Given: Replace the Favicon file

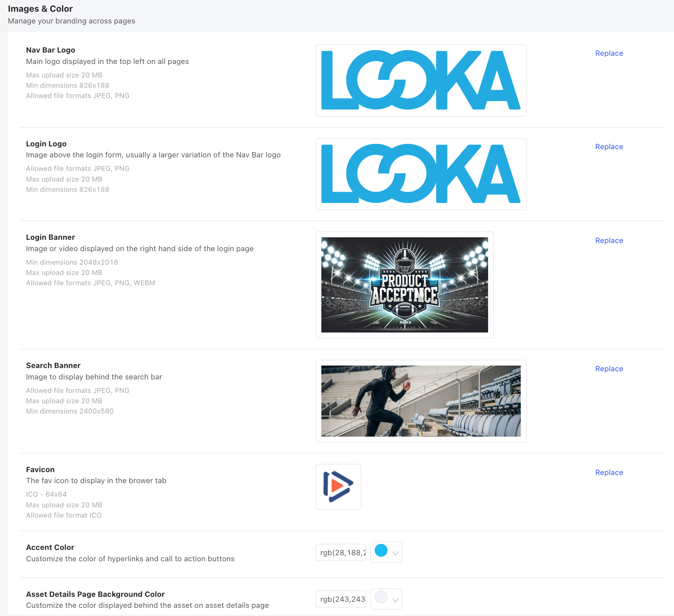Looking at the screenshot, I should tap(609, 472).
